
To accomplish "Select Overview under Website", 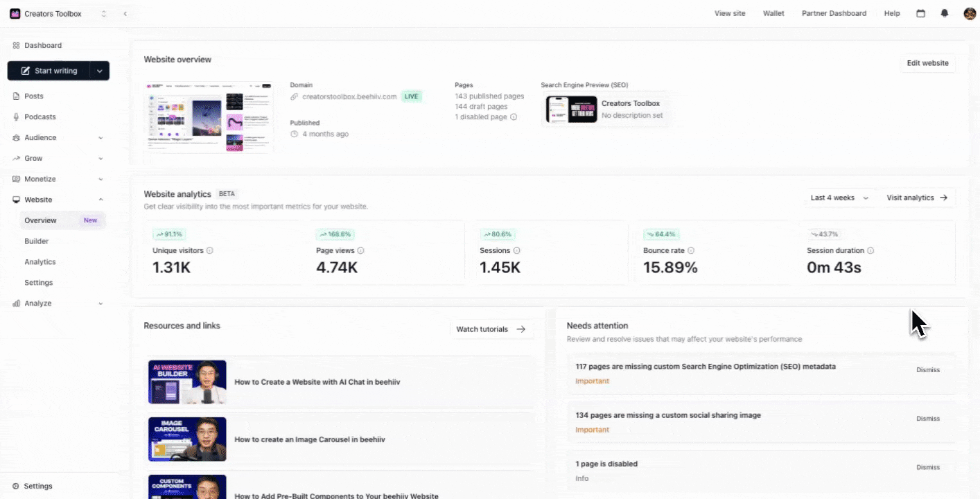I will tap(62, 220).
